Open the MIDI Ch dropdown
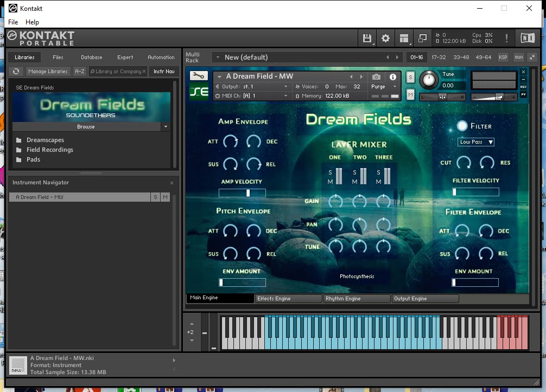This screenshot has height=392, width=546. pyautogui.click(x=285, y=95)
